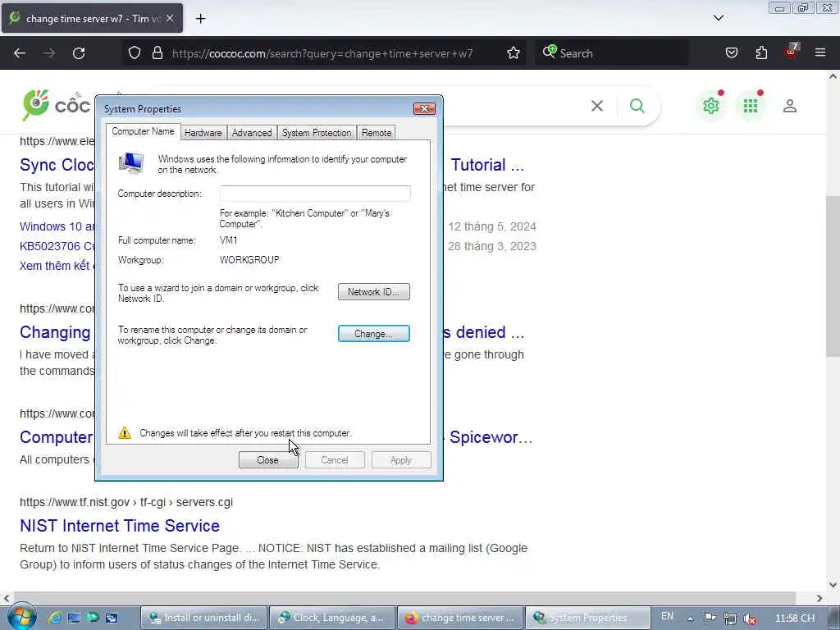Bookmark this page with the star icon
The width and height of the screenshot is (840, 630).
click(514, 53)
